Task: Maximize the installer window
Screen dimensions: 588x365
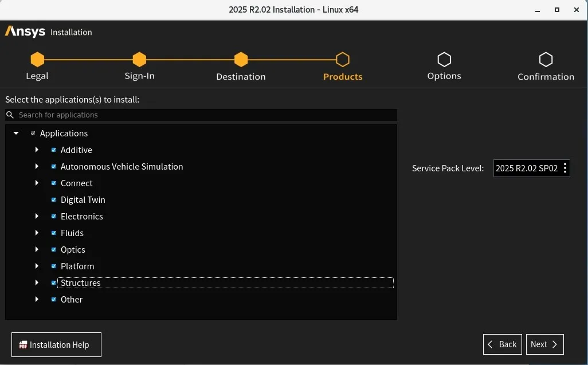Action: [557, 10]
